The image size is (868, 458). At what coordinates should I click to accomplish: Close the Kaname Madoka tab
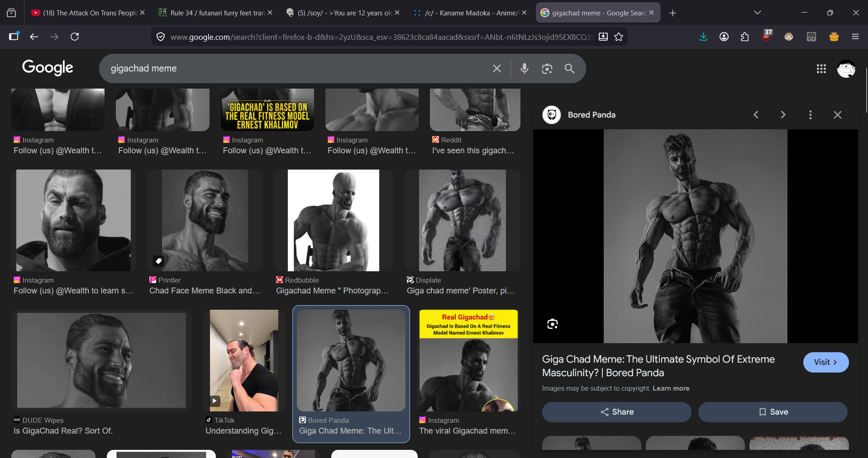coord(525,13)
